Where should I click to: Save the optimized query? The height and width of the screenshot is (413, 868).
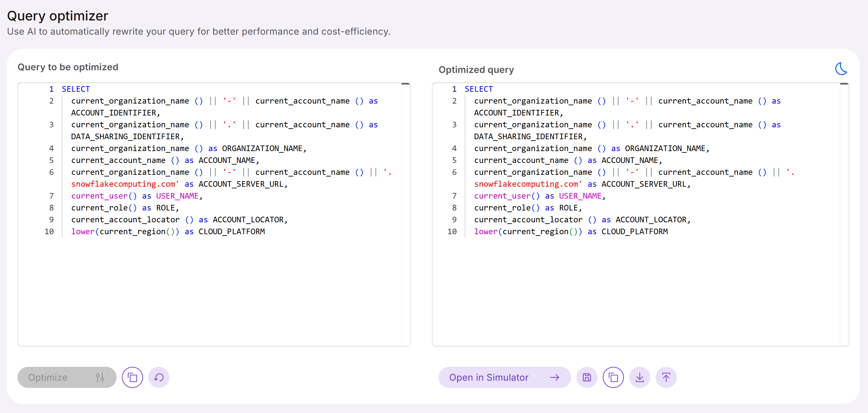pyautogui.click(x=587, y=377)
